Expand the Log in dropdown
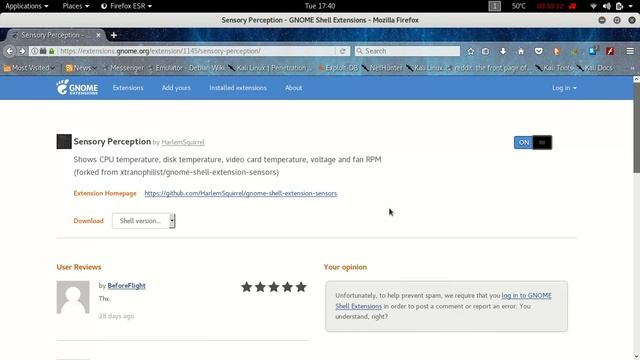Image resolution: width=640 pixels, height=360 pixels. [564, 88]
